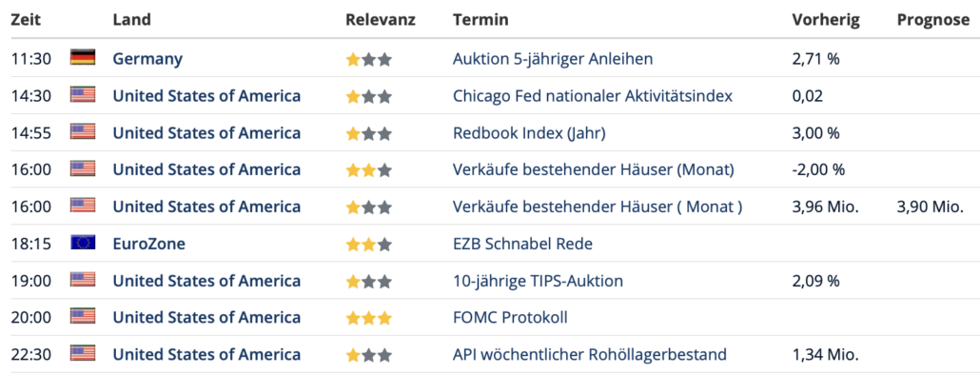
Task: Click the US flag beside FOMC Protokoll
Action: [83, 317]
